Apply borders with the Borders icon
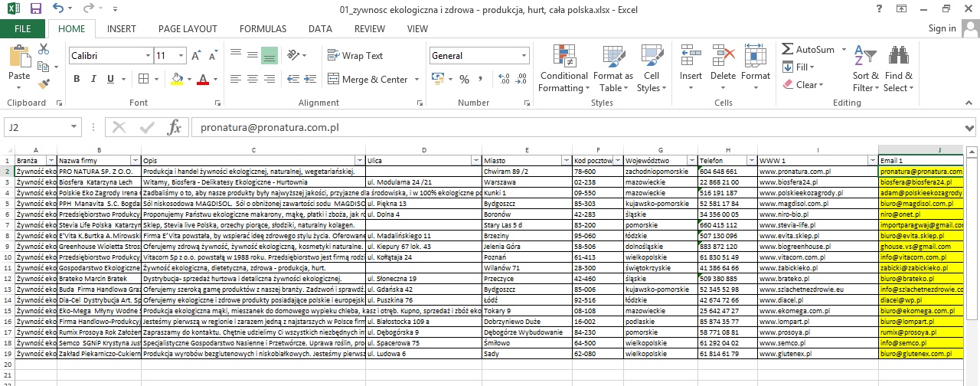 [142, 79]
